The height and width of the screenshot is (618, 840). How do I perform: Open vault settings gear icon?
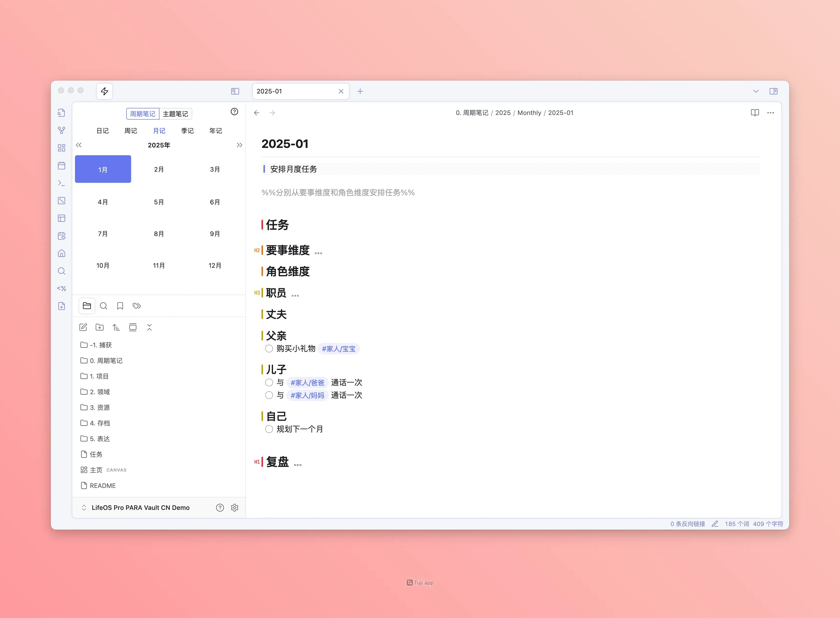235,508
